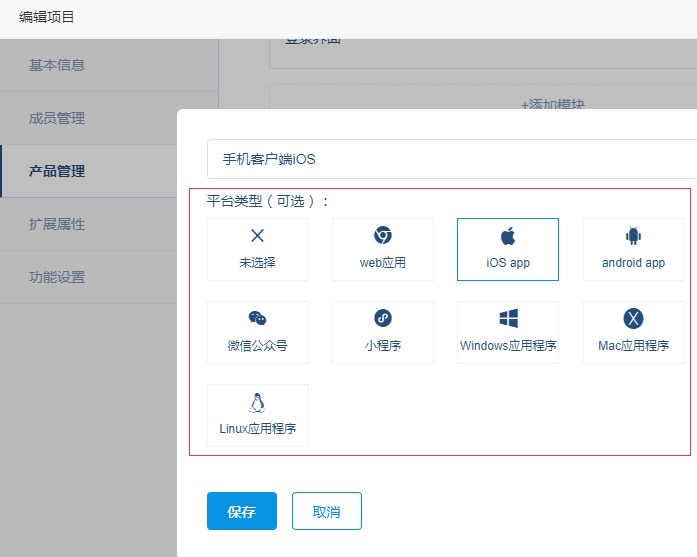Switch to 成员管理 section
This screenshot has height=557, width=697.
pos(57,118)
